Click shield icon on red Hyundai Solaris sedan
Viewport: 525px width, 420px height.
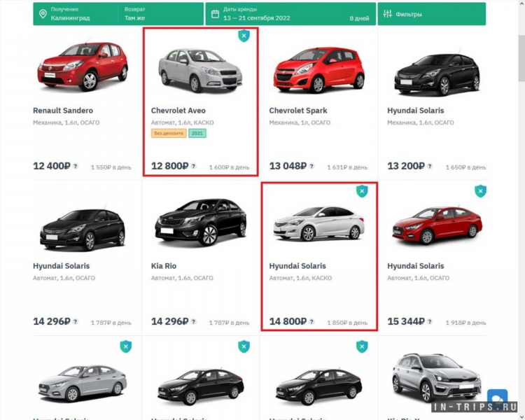click(480, 191)
